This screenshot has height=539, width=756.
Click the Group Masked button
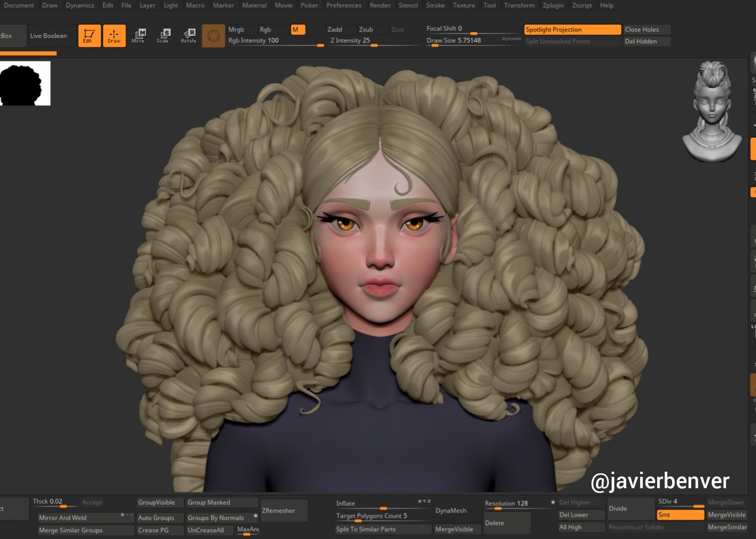click(222, 502)
